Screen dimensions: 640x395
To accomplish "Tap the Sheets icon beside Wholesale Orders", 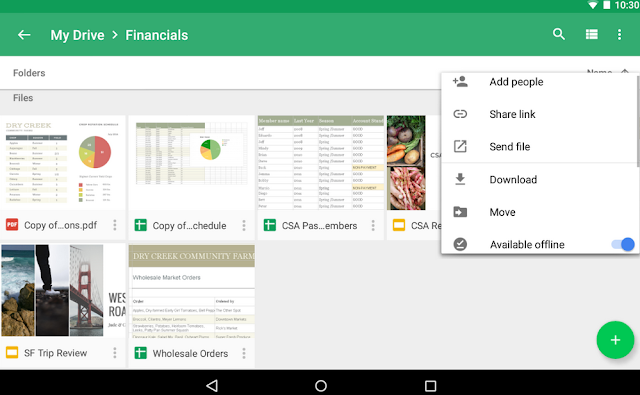I will click(140, 353).
